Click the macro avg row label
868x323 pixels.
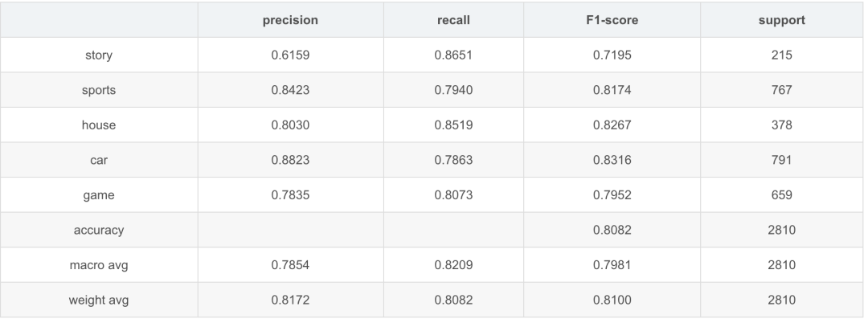tap(100, 264)
